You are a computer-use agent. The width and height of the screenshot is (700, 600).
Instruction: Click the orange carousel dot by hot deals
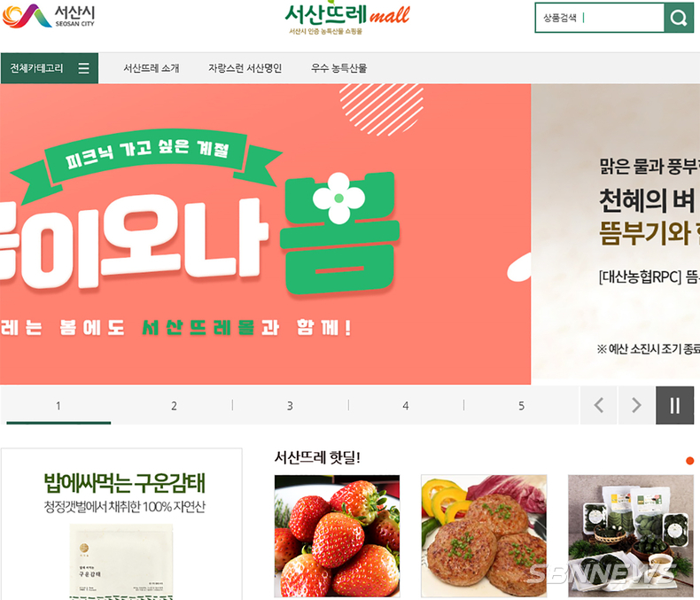[x=689, y=461]
